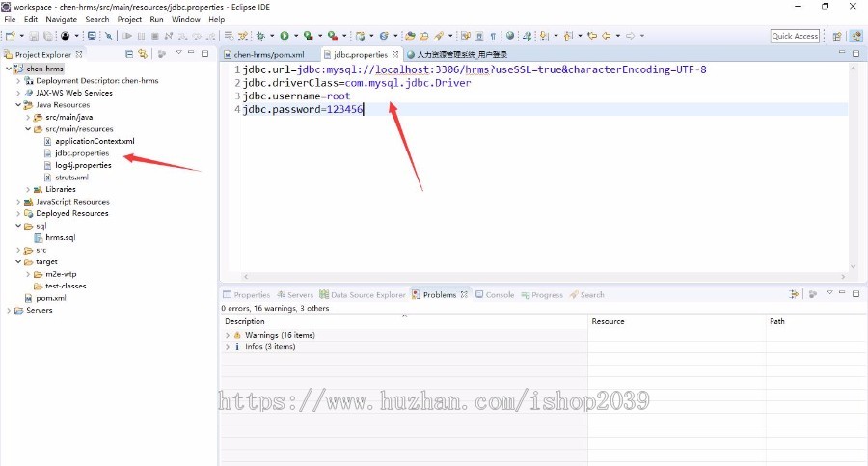
Task: Open the Window menu
Action: [x=186, y=19]
